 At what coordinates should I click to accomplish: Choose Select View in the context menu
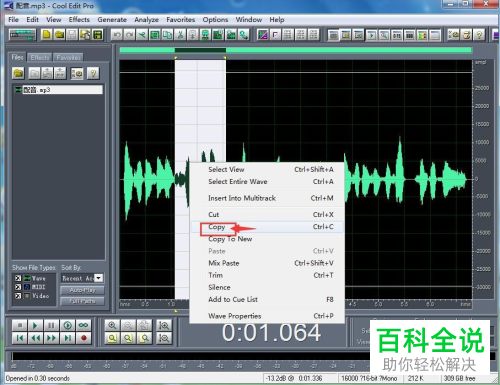267,169
